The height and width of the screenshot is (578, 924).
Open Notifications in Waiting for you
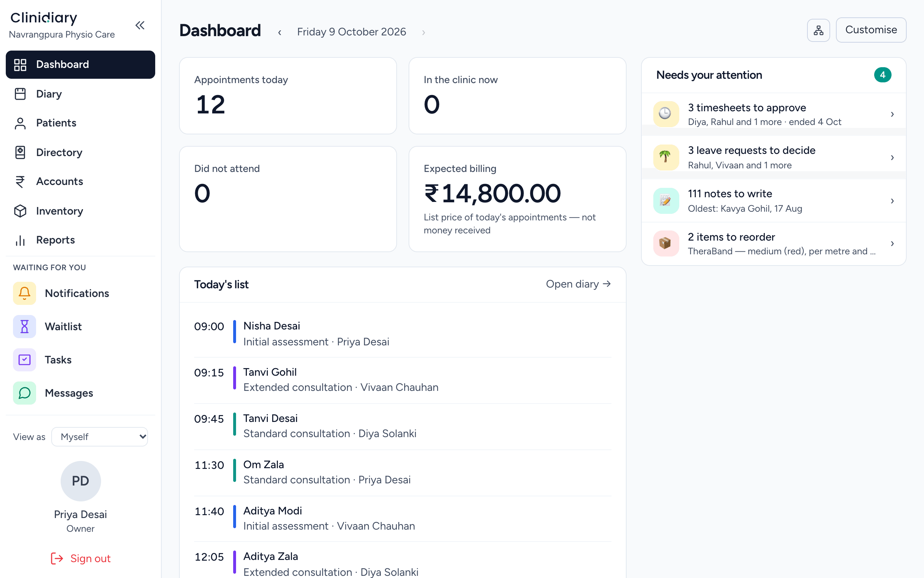point(80,293)
